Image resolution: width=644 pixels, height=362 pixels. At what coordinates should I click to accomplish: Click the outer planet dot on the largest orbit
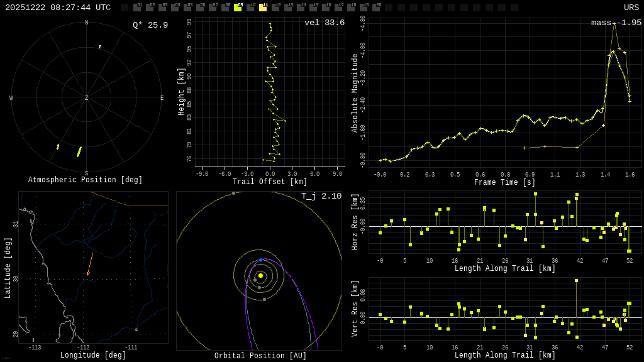click(x=233, y=194)
